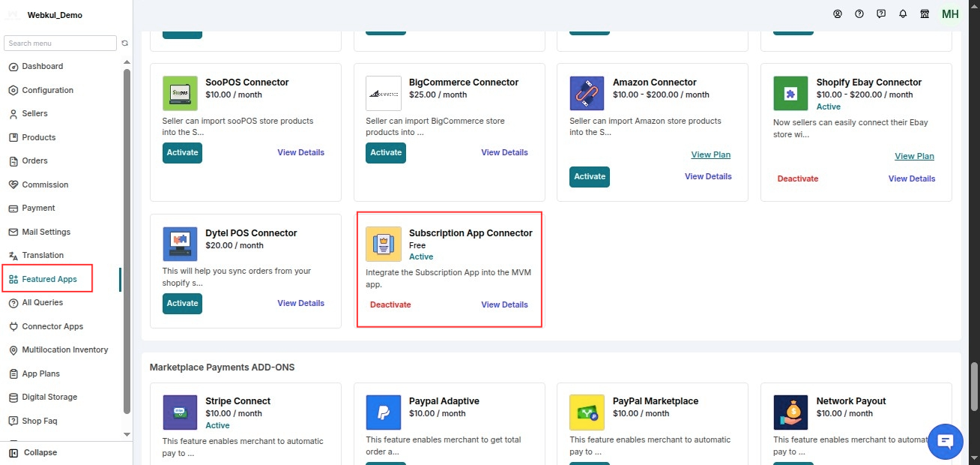
Task: Click the store front icon in header
Action: click(925, 14)
